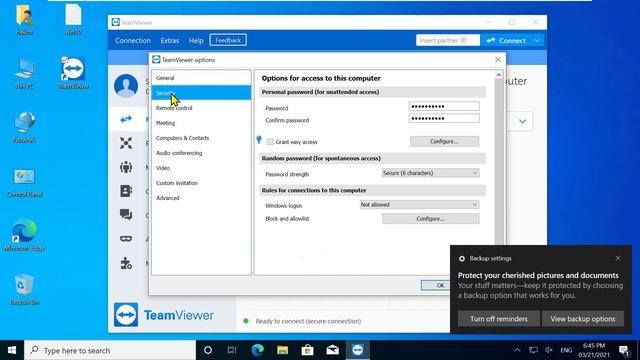Launch Edge browser from the taskbar
640x360 pixels.
[258, 350]
